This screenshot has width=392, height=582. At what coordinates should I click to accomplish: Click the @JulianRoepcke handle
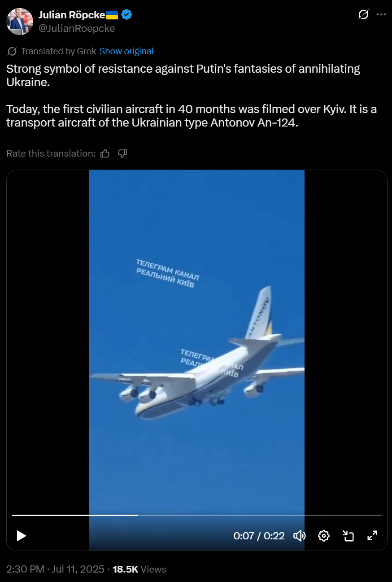pyautogui.click(x=77, y=28)
